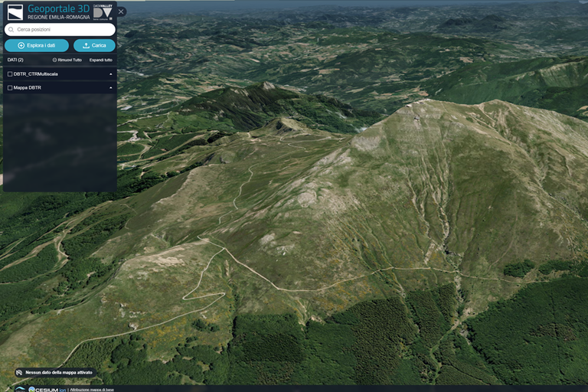Click Rimuovi Tutto to remove all data
Screen dimensions: 588x392
(x=70, y=60)
